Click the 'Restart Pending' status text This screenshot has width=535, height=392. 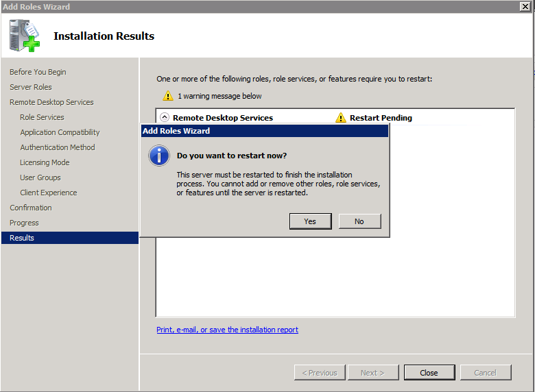381,118
